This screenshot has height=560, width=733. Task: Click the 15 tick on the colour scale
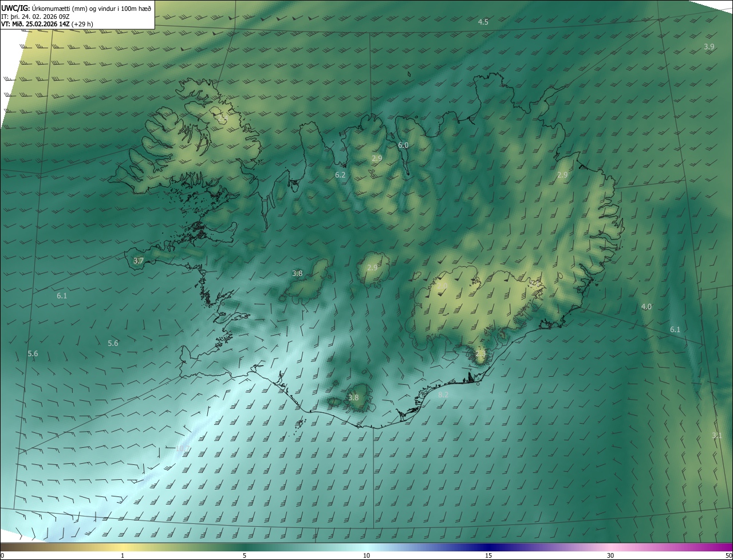(488, 555)
